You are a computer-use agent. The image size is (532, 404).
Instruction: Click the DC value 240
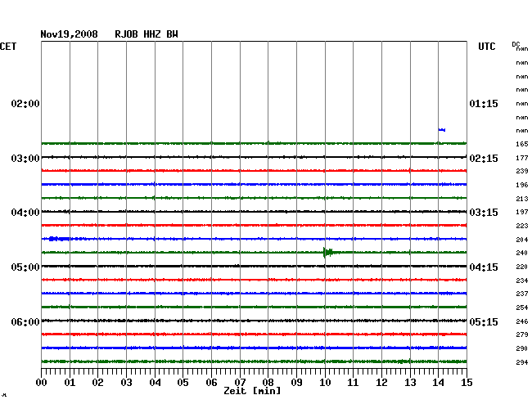click(x=522, y=253)
